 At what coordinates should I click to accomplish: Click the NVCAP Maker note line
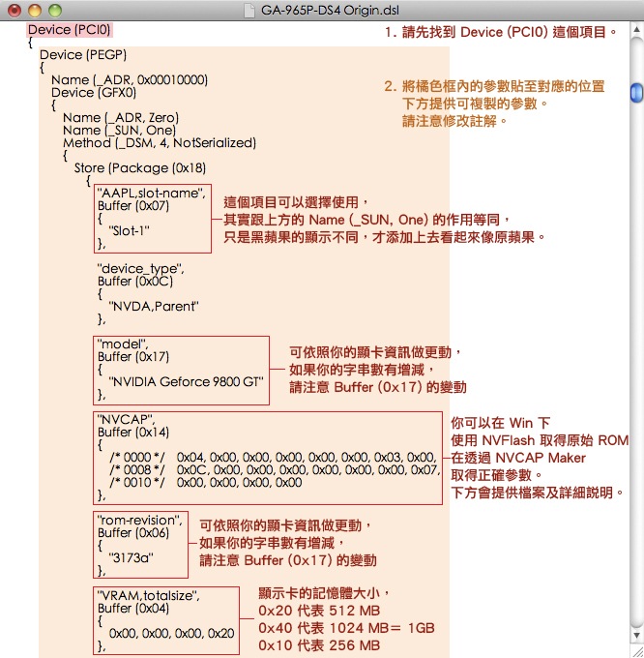tap(518, 458)
